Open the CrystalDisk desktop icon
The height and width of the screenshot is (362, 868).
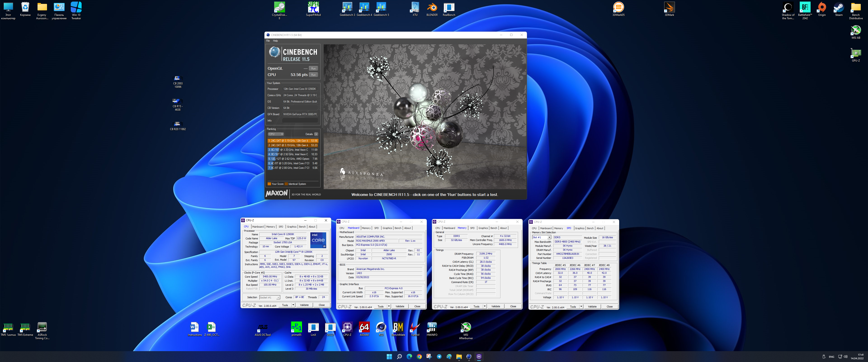279,10
